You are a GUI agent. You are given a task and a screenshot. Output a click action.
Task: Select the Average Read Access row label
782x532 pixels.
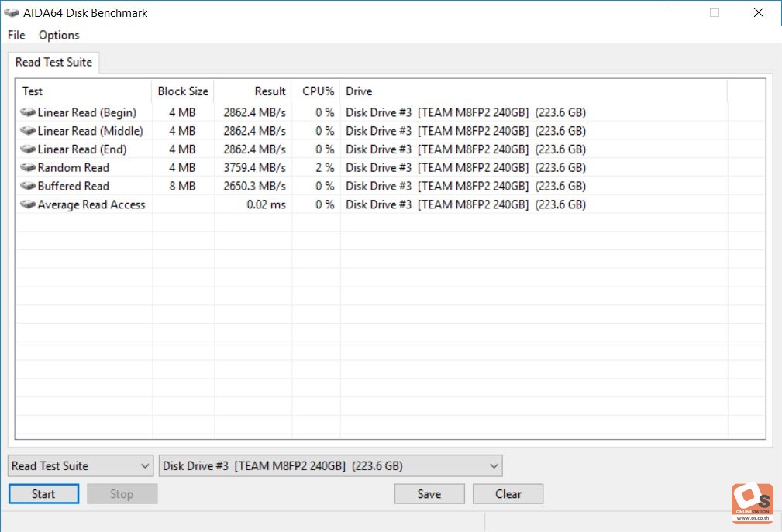[x=91, y=204]
